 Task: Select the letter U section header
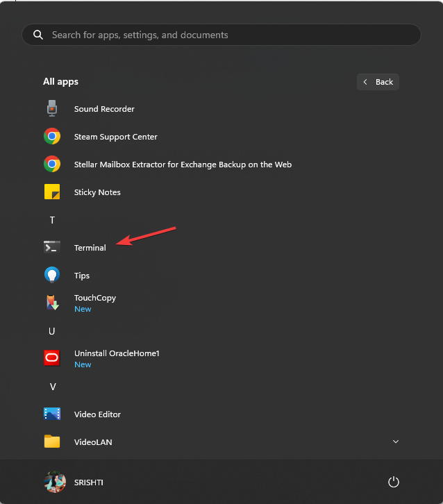tap(52, 331)
